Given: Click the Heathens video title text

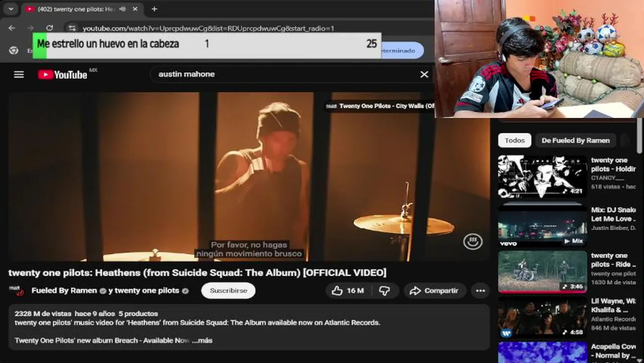Looking at the screenshot, I should tap(197, 273).
